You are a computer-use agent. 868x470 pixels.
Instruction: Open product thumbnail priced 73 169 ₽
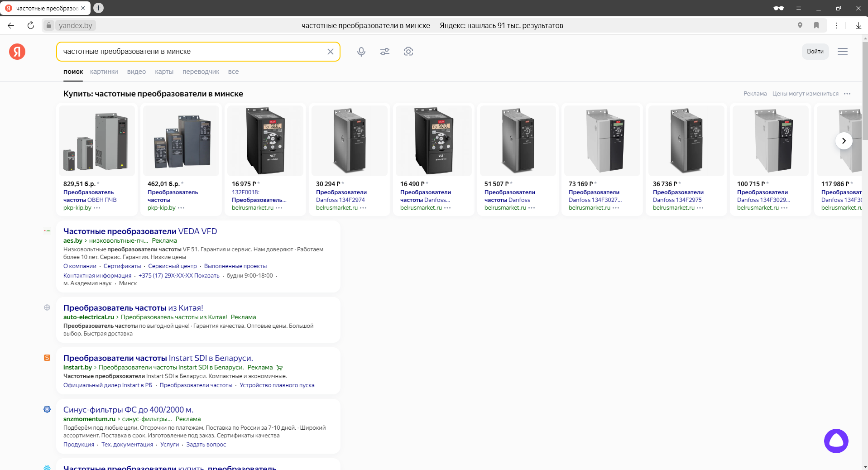602,141
